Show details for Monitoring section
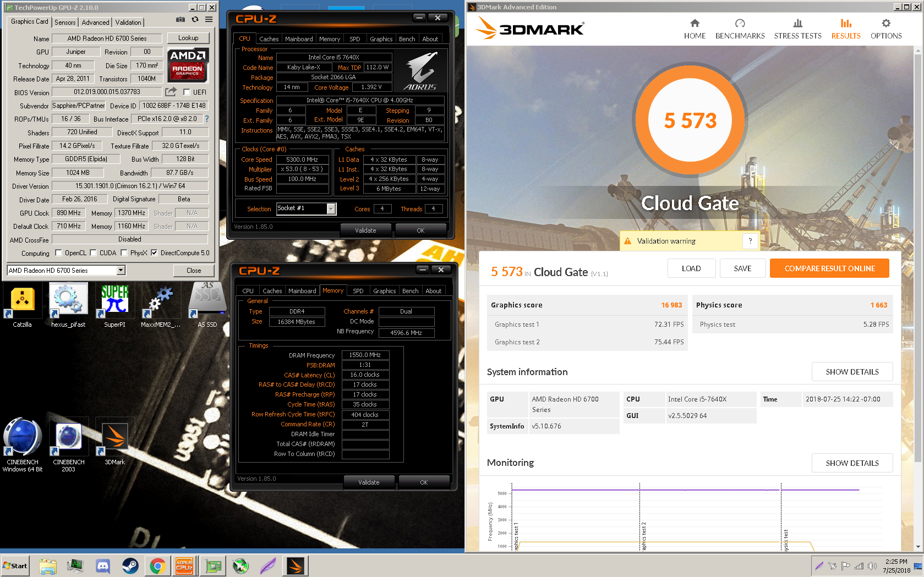 [x=852, y=463]
